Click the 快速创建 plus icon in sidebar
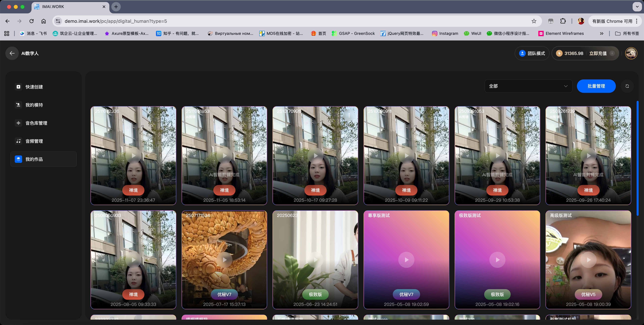644x325 pixels. click(x=18, y=87)
